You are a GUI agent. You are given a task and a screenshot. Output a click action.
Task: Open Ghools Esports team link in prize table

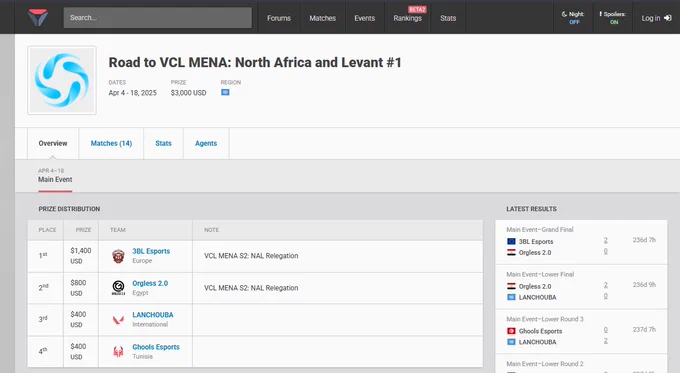(x=156, y=347)
